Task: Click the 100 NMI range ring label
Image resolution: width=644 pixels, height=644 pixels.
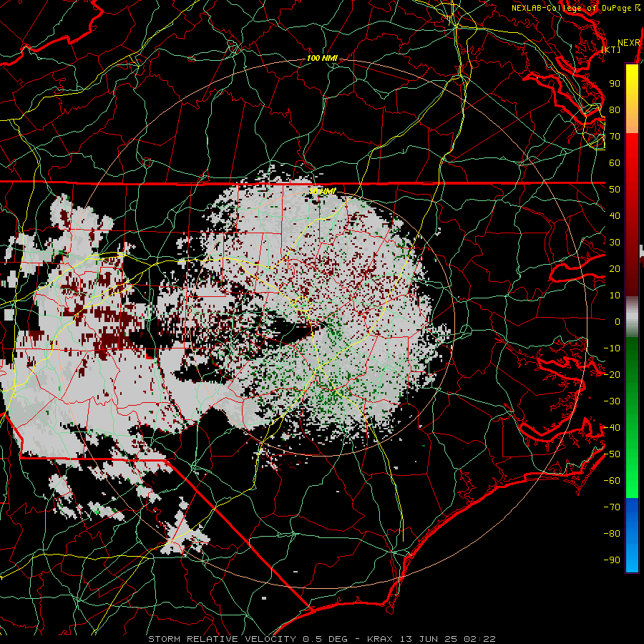Action: [322, 59]
